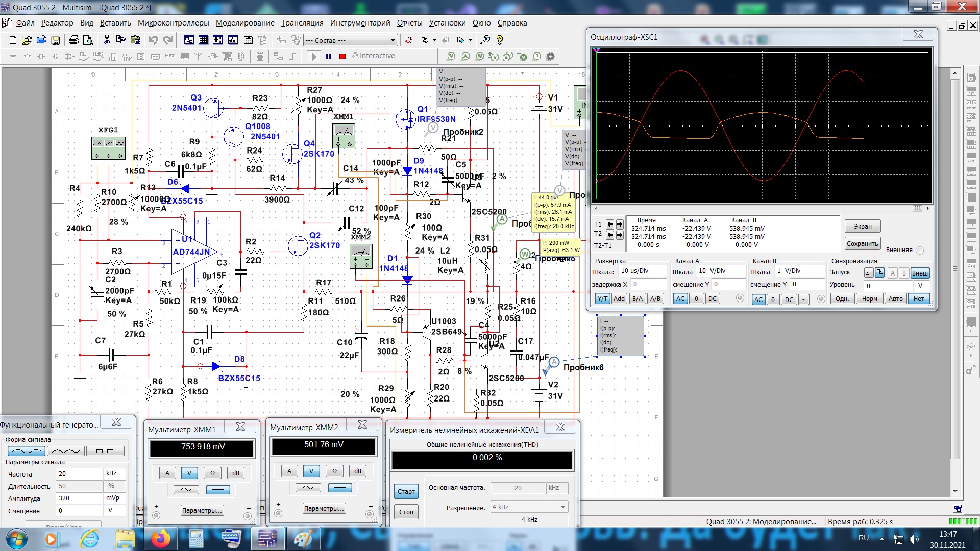Viewport: 980px width, 551px height.
Task: Open Help question mark icon
Action: (x=500, y=40)
